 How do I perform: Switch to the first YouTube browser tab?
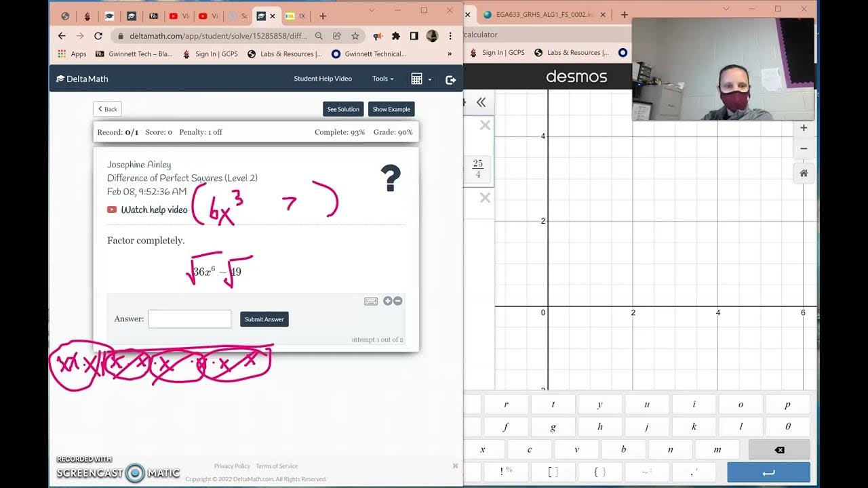tap(178, 16)
